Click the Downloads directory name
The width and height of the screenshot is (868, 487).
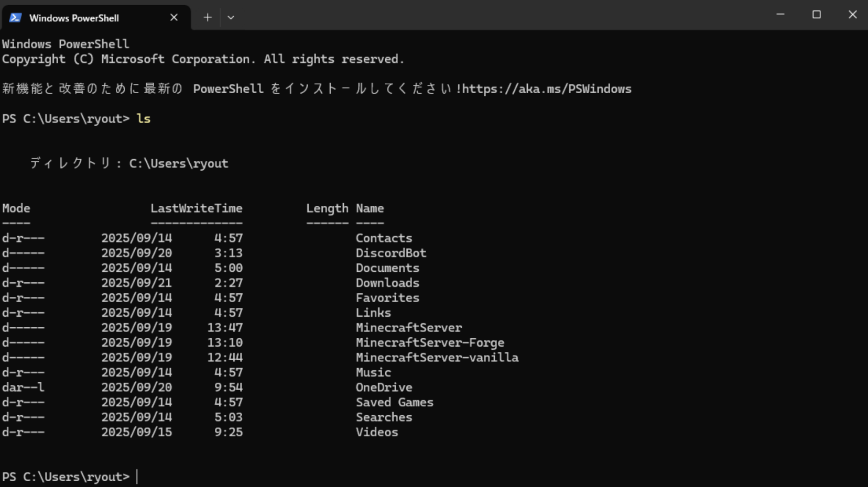pos(387,283)
